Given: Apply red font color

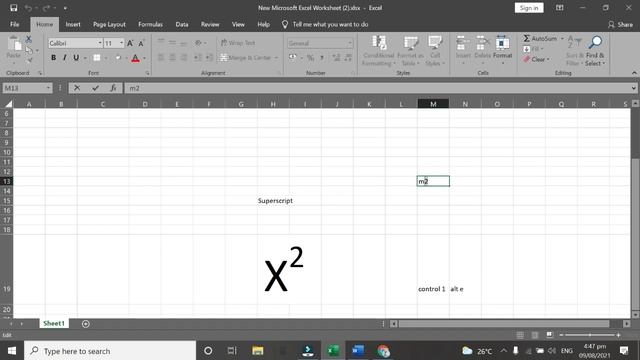Looking at the screenshot, I should pos(136,58).
